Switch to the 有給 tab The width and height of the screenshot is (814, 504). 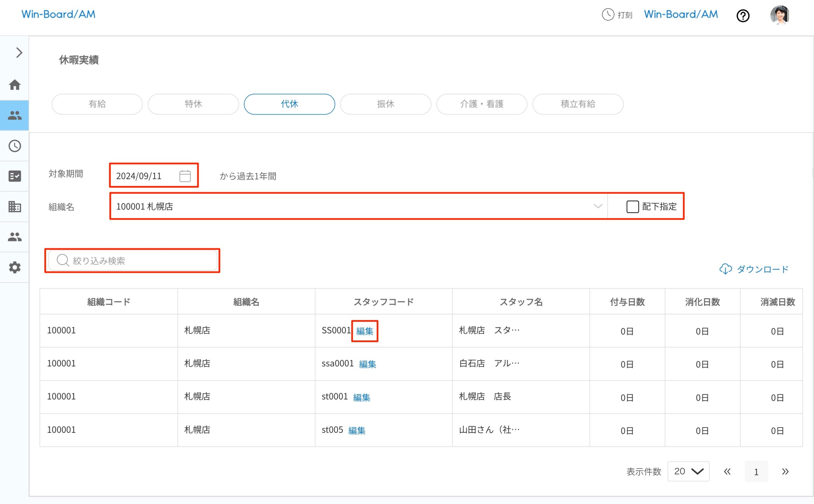97,104
